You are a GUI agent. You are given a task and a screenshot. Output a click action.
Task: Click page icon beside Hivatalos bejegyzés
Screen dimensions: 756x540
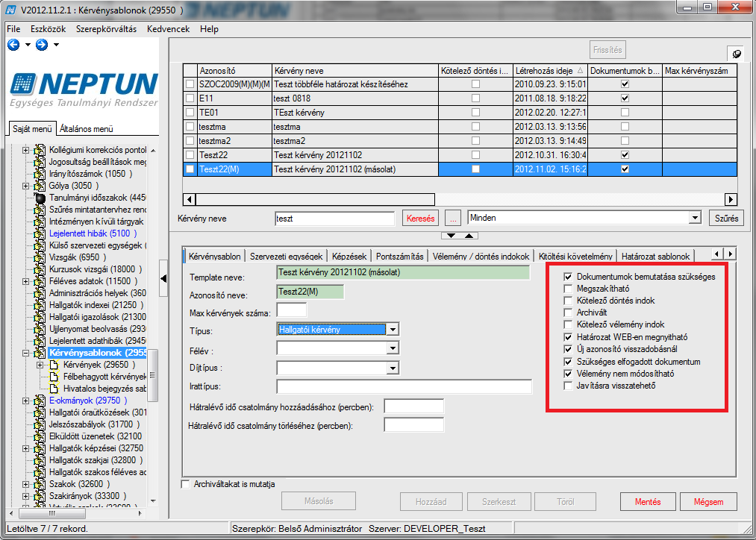[54, 389]
